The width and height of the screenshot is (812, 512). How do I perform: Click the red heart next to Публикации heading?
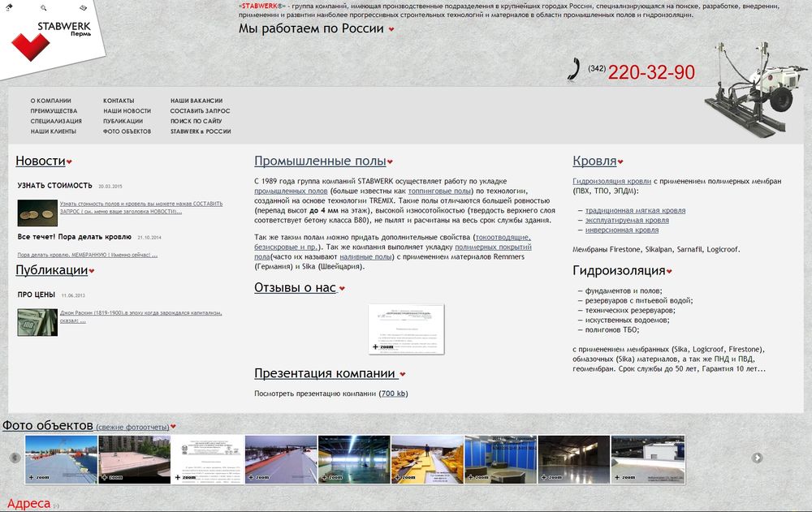click(x=92, y=271)
